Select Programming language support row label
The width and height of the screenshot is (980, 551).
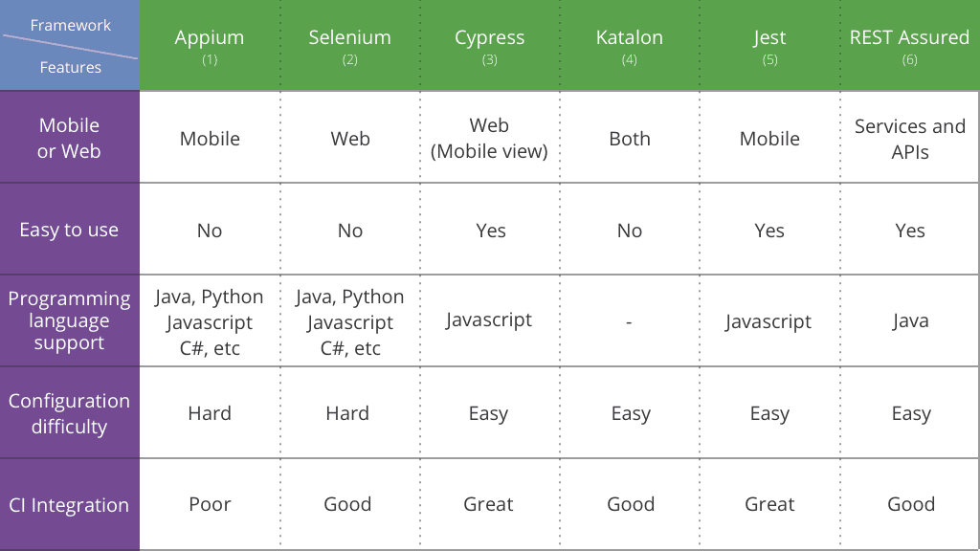tap(69, 320)
